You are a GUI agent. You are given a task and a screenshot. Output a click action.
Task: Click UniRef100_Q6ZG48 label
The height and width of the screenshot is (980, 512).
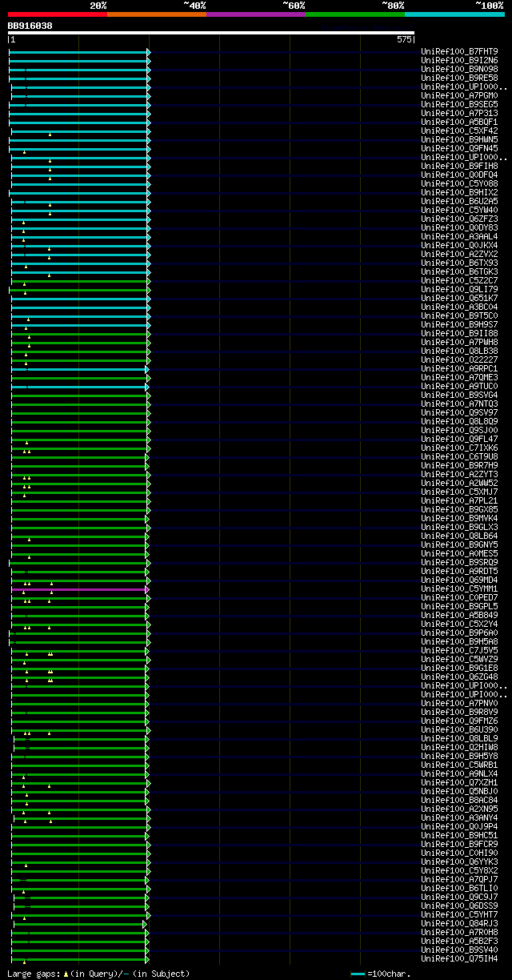click(x=459, y=677)
